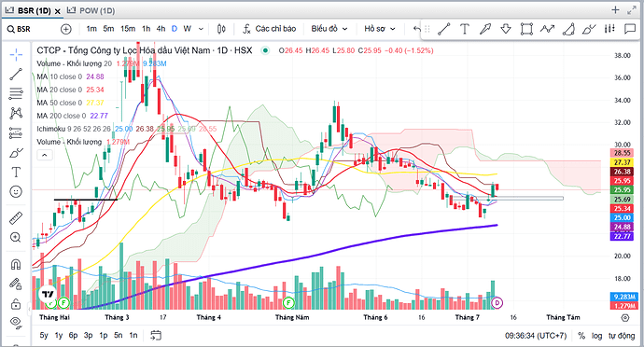Viewport: 644px width, 347px height.
Task: Click the arrow drawing tool in floating toolbar
Action: [485, 29]
